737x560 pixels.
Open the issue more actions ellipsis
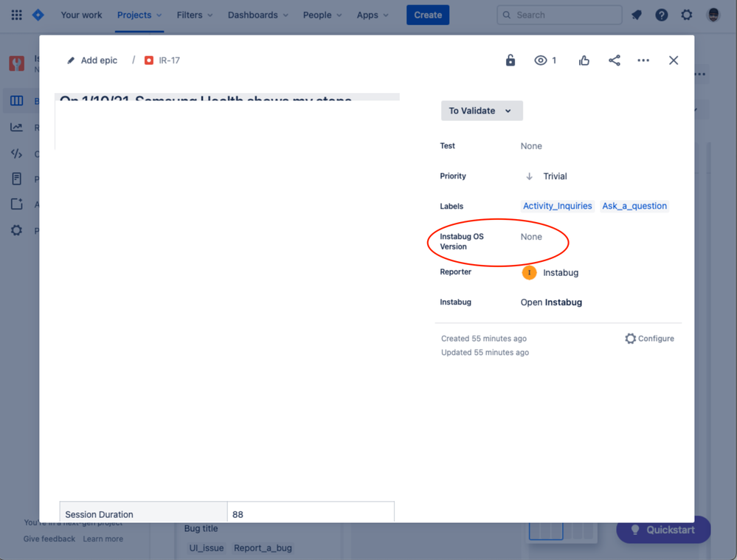coord(643,61)
